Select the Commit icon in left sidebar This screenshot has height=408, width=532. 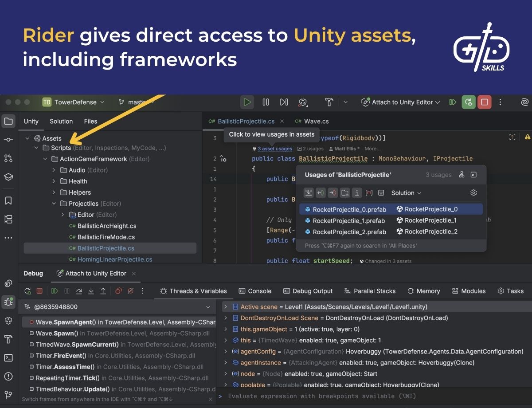coord(8,139)
